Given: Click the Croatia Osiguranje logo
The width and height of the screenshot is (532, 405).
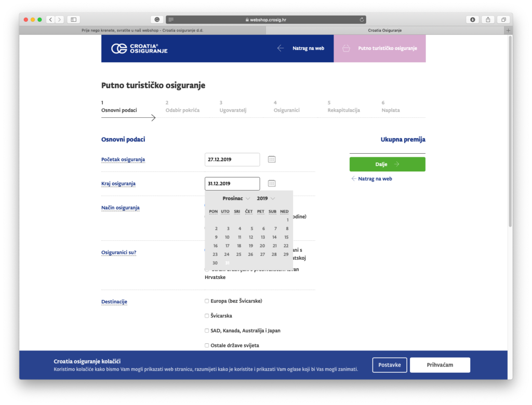Looking at the screenshot, I should click(139, 48).
